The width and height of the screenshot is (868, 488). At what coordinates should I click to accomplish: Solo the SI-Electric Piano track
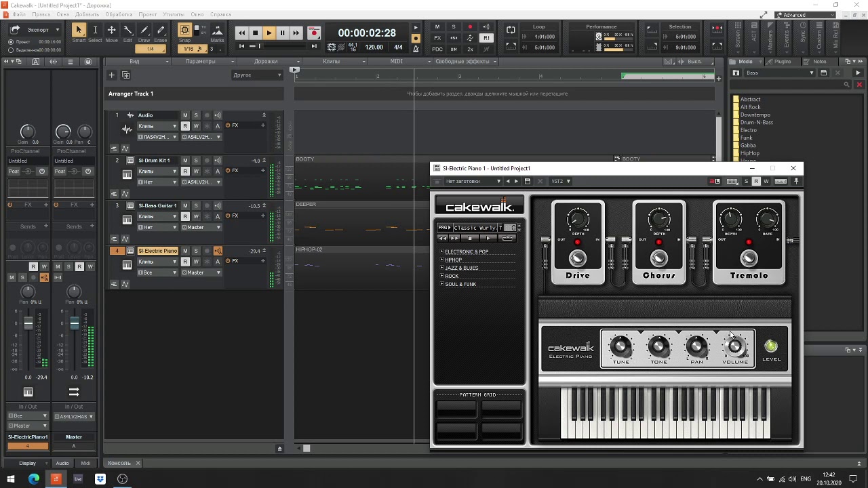196,251
